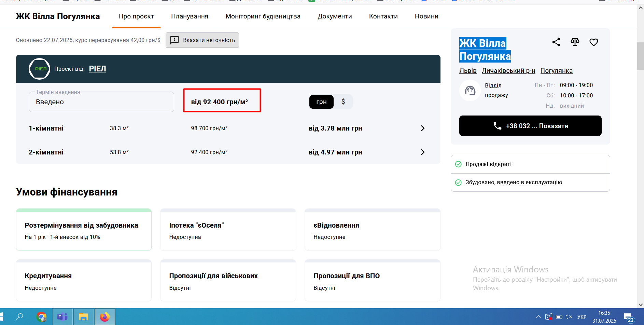The width and height of the screenshot is (644, 325).
Task: Open the єВідновлення card
Action: [373, 230]
